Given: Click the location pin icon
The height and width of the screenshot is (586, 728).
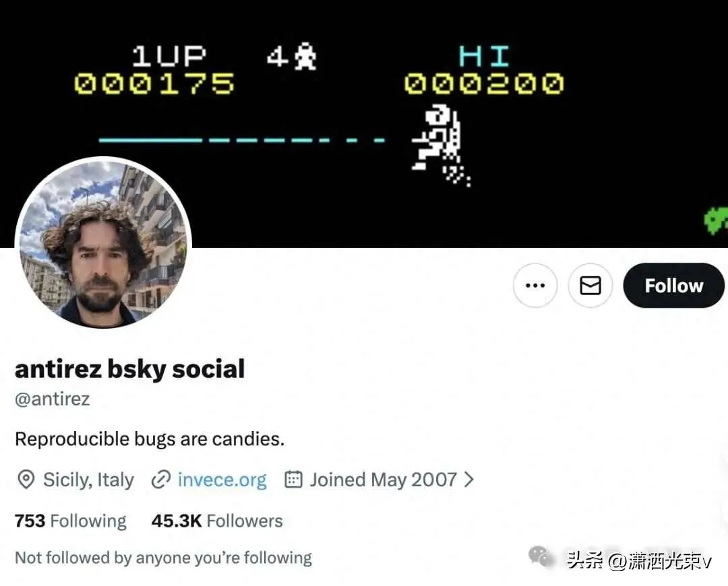Looking at the screenshot, I should 26,480.
